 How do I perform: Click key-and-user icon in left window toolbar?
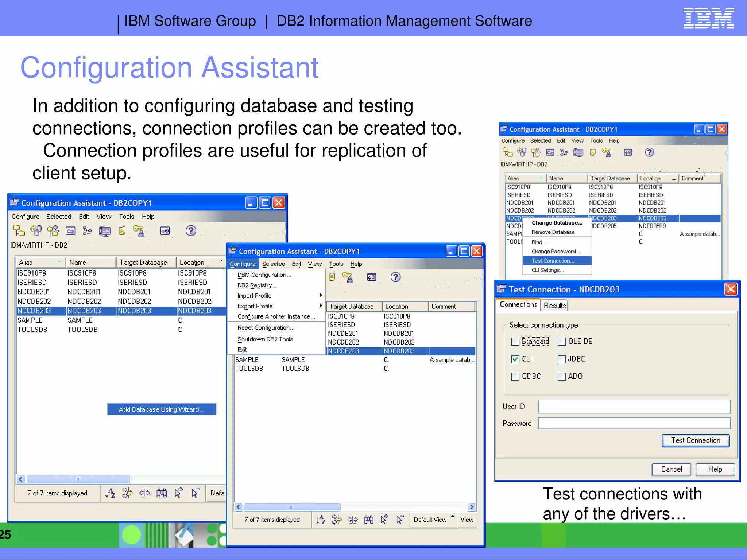[x=139, y=231]
